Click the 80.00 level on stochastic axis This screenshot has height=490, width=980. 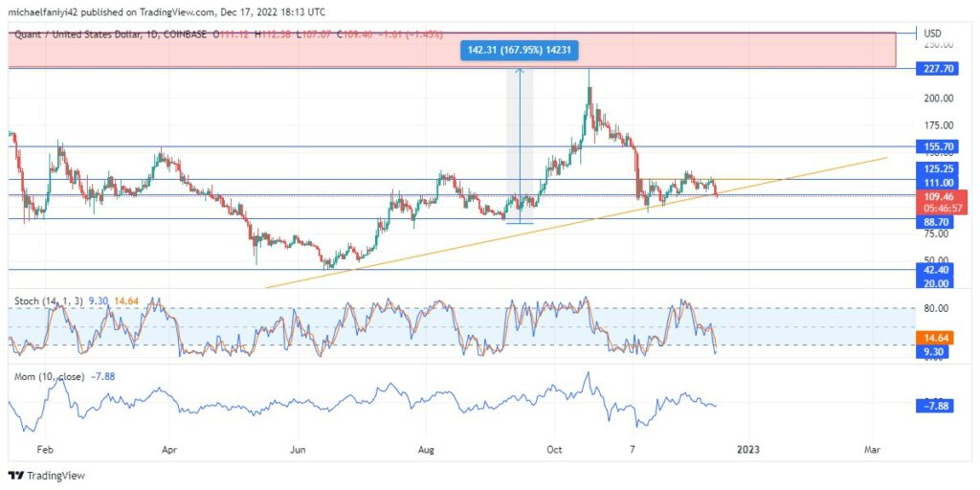tap(938, 307)
